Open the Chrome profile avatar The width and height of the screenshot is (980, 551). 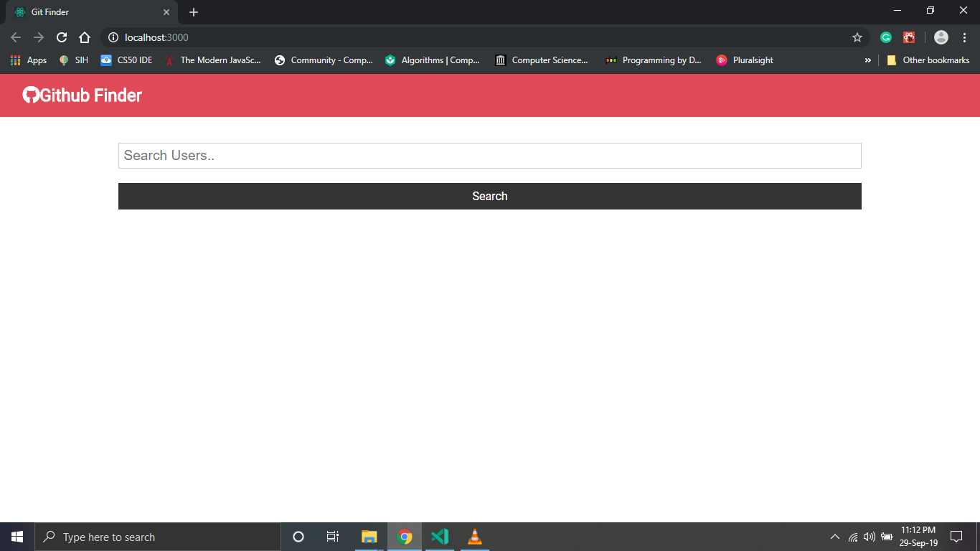[941, 37]
